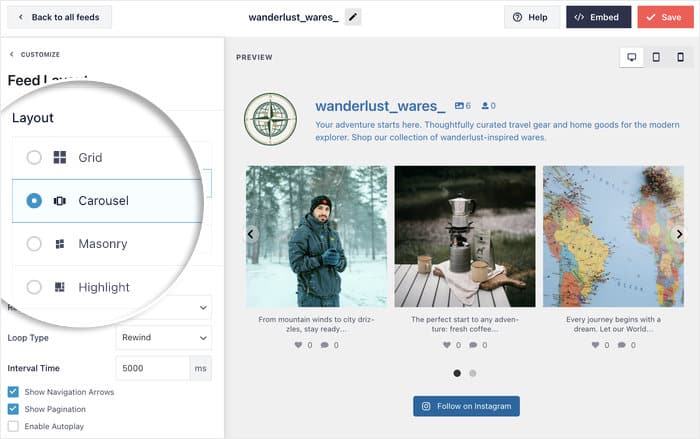700x439 pixels.
Task: Click heart icon under coffee post
Action: point(447,345)
